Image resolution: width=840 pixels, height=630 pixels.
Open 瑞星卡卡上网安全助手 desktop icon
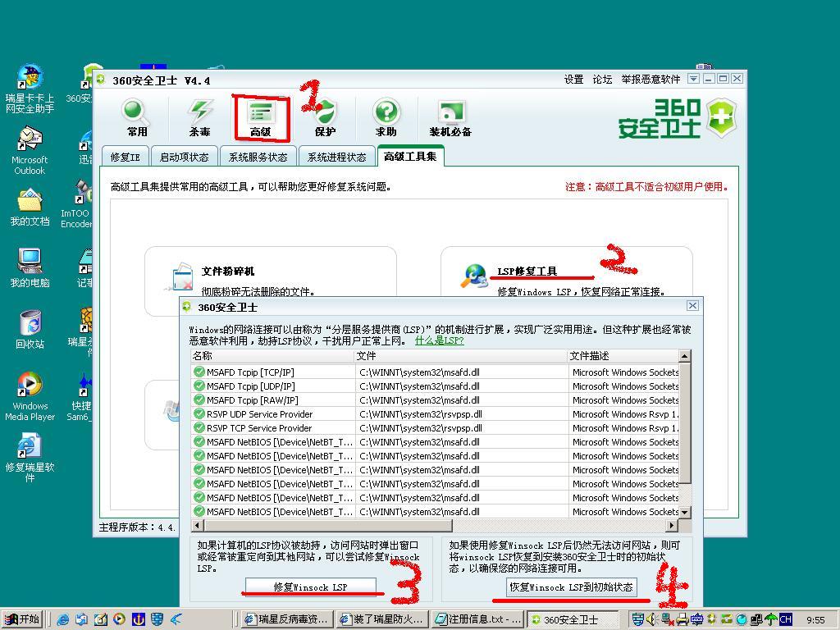point(30,89)
